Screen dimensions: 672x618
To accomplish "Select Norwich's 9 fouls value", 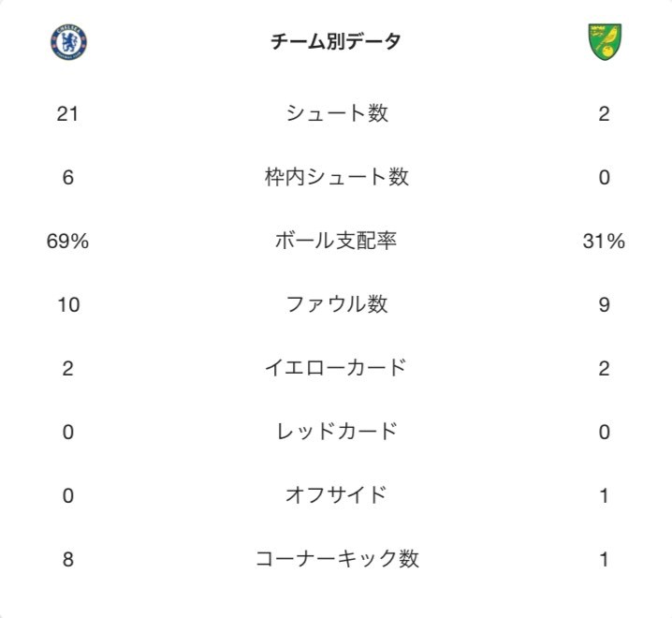I will pyautogui.click(x=605, y=305).
